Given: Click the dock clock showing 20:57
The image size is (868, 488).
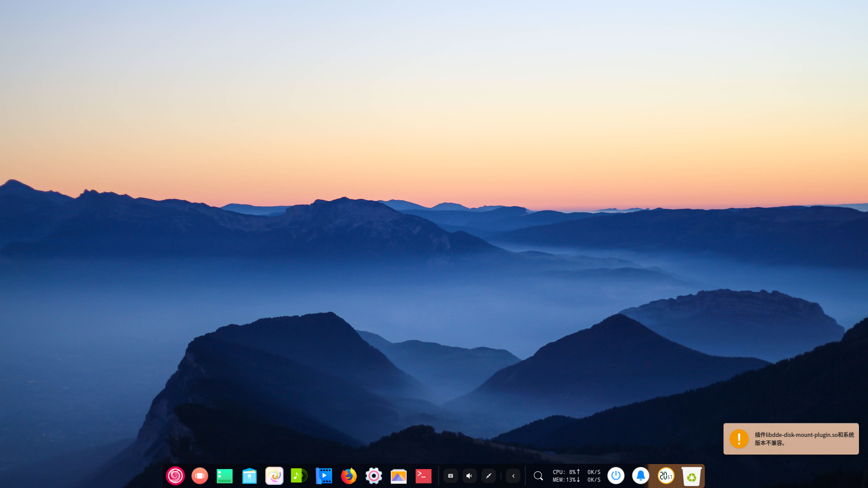Looking at the screenshot, I should [x=666, y=476].
